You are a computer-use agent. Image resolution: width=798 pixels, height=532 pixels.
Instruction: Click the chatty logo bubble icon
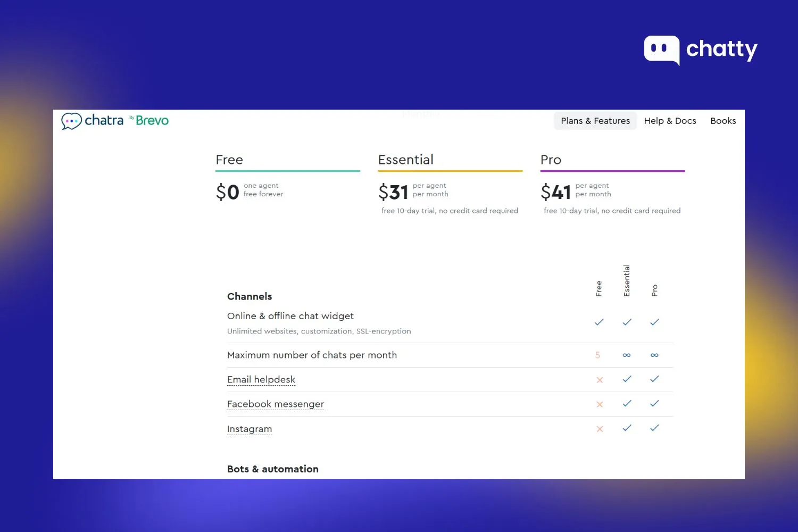pos(662,51)
